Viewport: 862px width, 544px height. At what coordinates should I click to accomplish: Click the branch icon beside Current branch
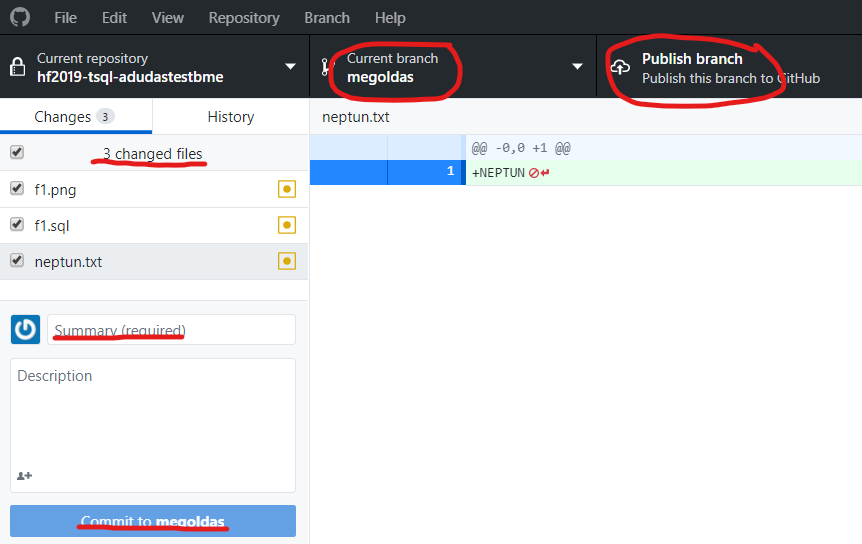click(x=325, y=67)
